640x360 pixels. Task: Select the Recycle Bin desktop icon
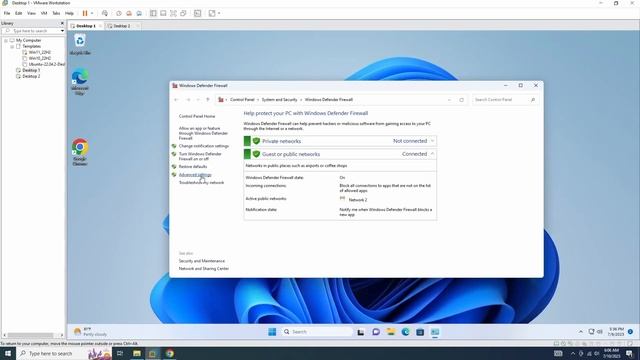point(80,44)
